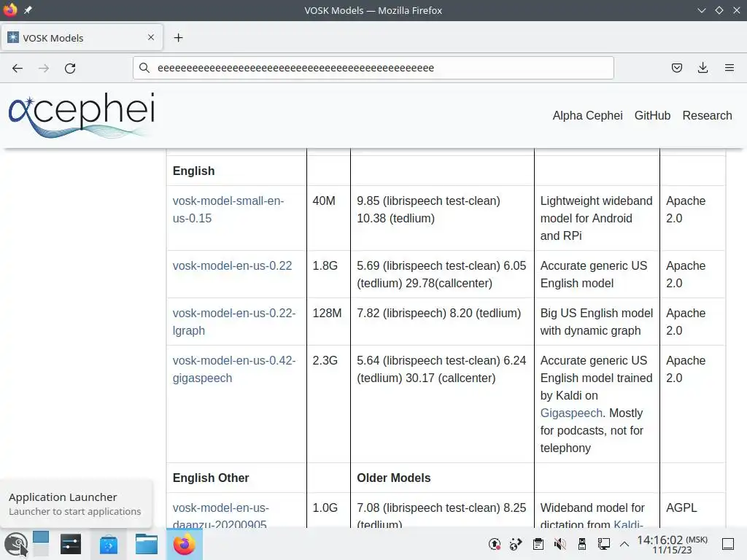747x560 pixels.
Task: Open System Settings from the taskbar
Action: point(71,544)
